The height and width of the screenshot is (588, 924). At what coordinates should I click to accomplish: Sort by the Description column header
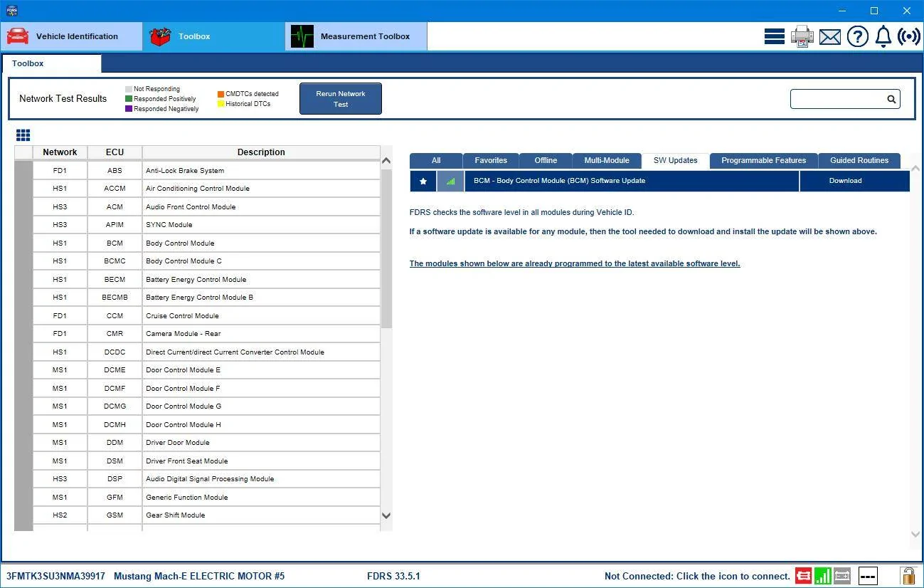point(261,152)
